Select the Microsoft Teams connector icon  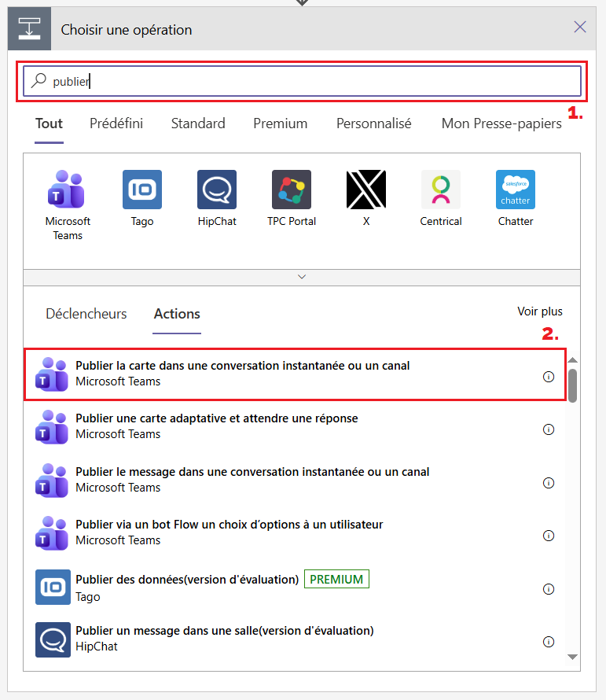click(x=68, y=190)
